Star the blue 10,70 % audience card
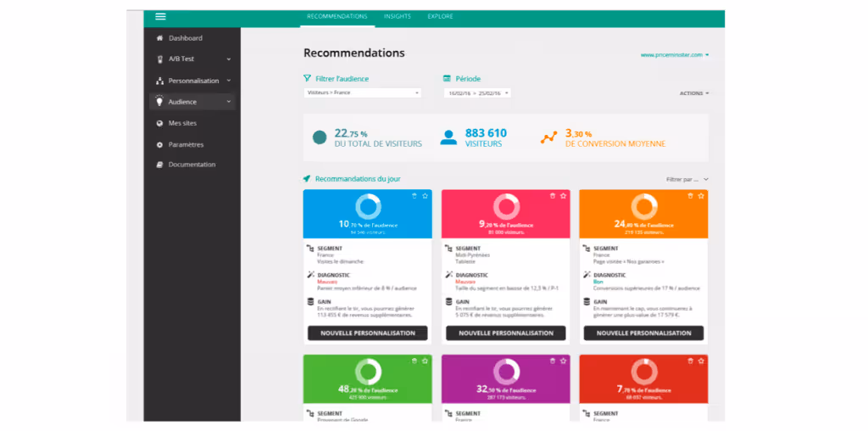868x431 pixels. (425, 195)
